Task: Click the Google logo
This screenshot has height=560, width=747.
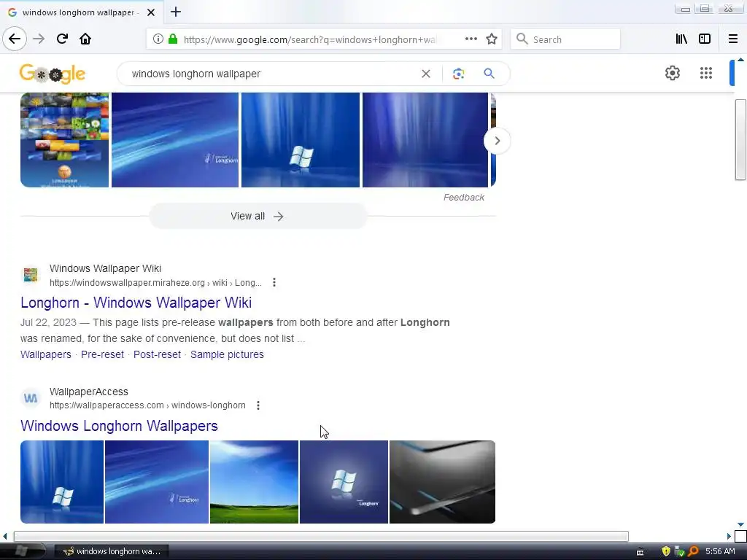Action: pyautogui.click(x=53, y=74)
